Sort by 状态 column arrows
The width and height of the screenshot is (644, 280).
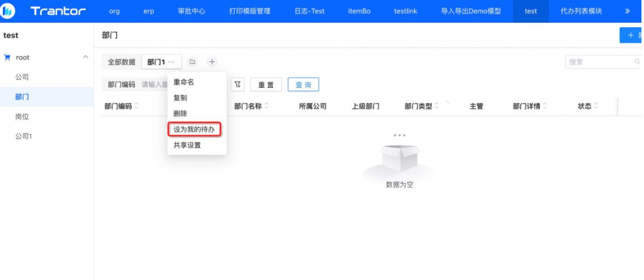click(x=596, y=107)
